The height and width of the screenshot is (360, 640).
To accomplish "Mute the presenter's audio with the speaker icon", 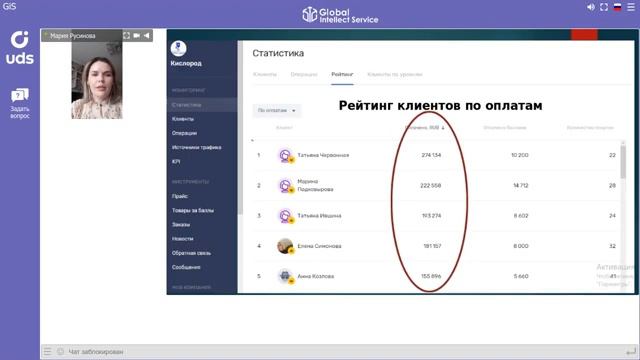I will [x=147, y=36].
